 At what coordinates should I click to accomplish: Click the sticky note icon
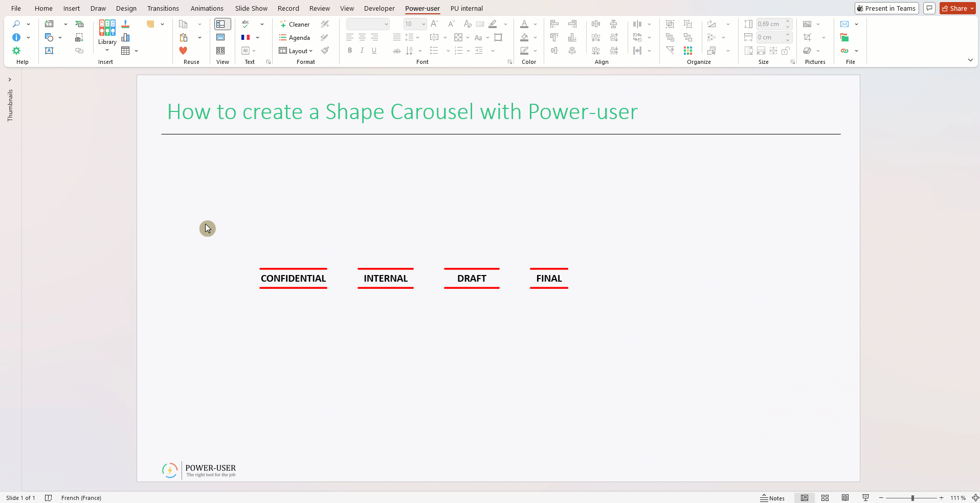tap(150, 24)
